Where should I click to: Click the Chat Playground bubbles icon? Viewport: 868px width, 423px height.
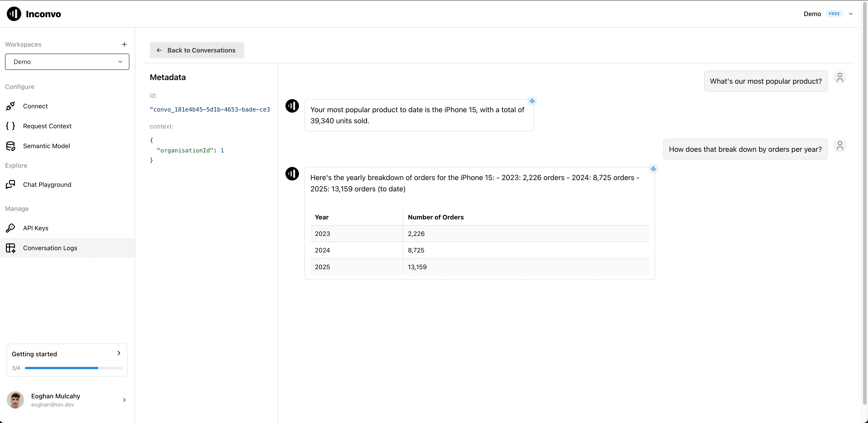pyautogui.click(x=10, y=185)
